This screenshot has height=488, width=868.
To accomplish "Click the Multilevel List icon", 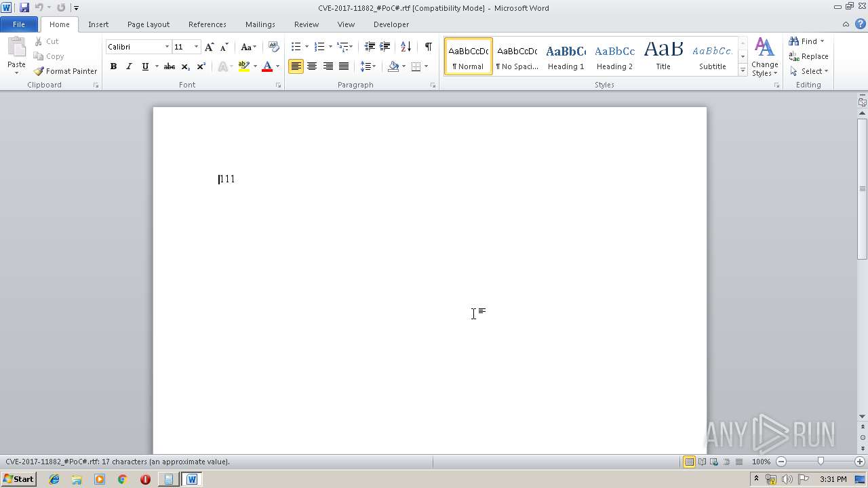I will (x=343, y=47).
